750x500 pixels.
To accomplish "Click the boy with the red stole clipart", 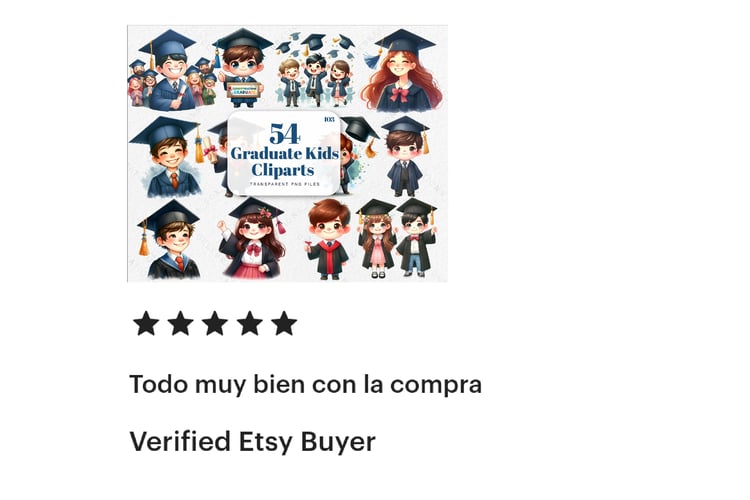I will coord(328,239).
